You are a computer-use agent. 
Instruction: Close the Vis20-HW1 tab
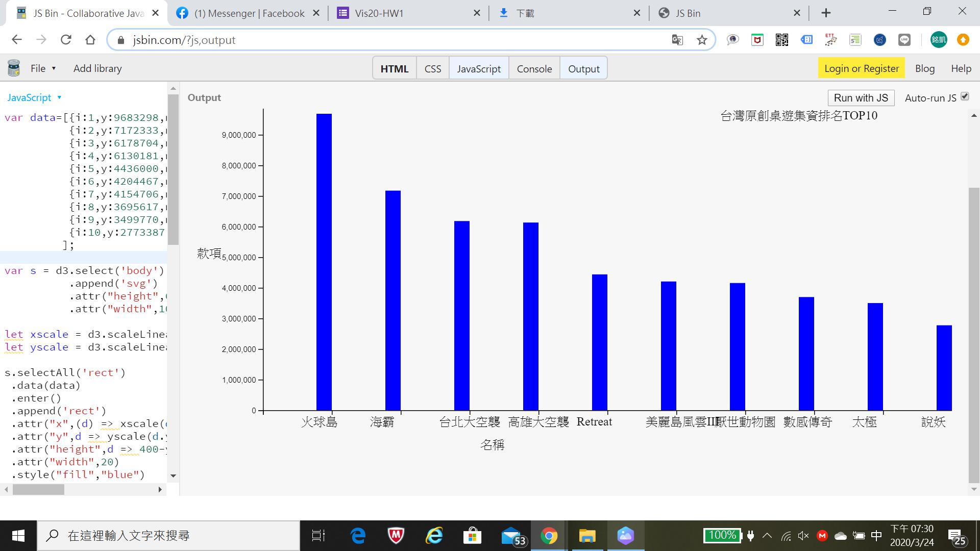pos(477,13)
